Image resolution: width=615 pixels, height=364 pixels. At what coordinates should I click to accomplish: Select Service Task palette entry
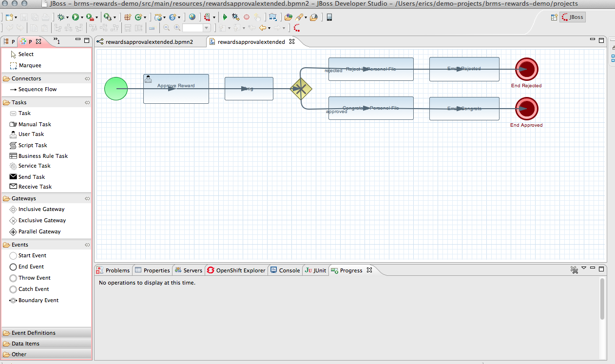30,166
